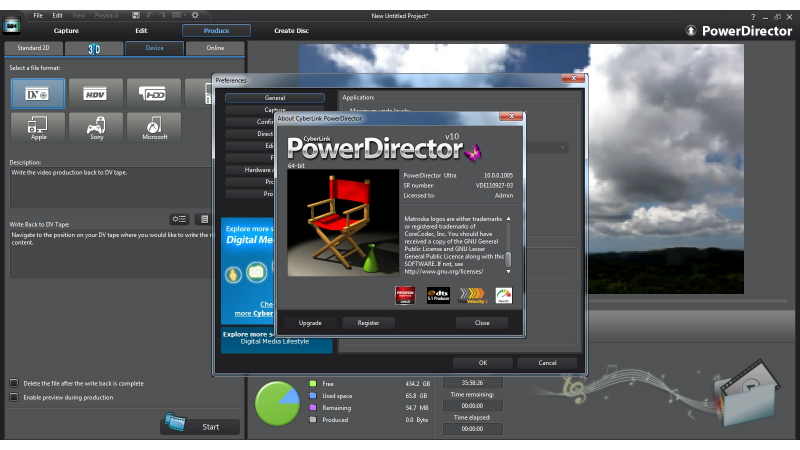
Task: Click the Start production button
Action: (x=201, y=427)
